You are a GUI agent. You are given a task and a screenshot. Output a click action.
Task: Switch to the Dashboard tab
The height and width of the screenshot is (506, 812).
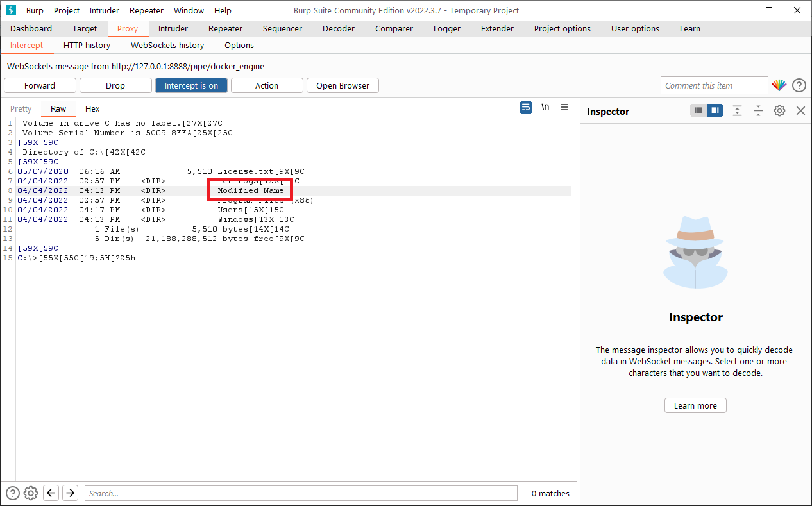click(x=31, y=28)
